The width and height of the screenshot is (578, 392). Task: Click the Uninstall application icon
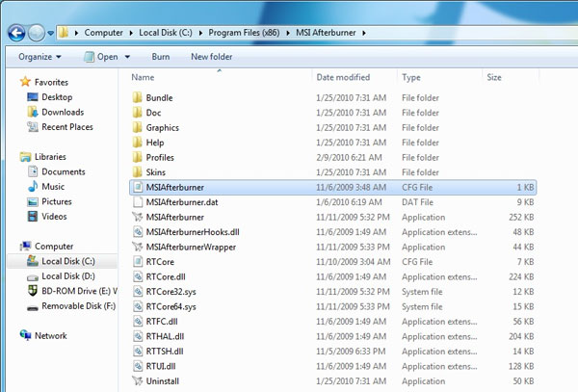point(138,381)
